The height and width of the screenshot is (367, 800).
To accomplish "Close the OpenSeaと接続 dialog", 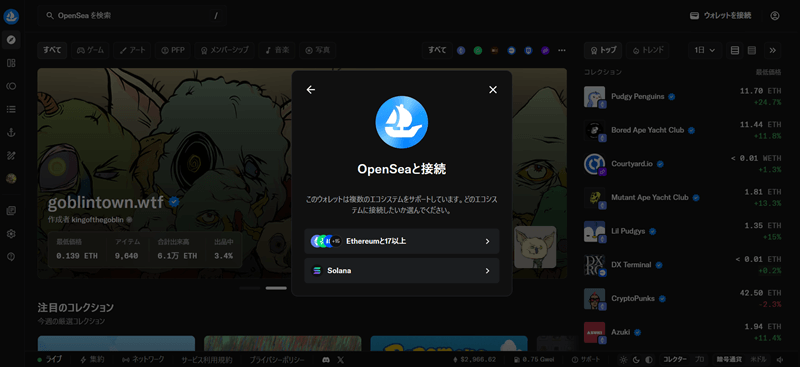I will (x=493, y=90).
